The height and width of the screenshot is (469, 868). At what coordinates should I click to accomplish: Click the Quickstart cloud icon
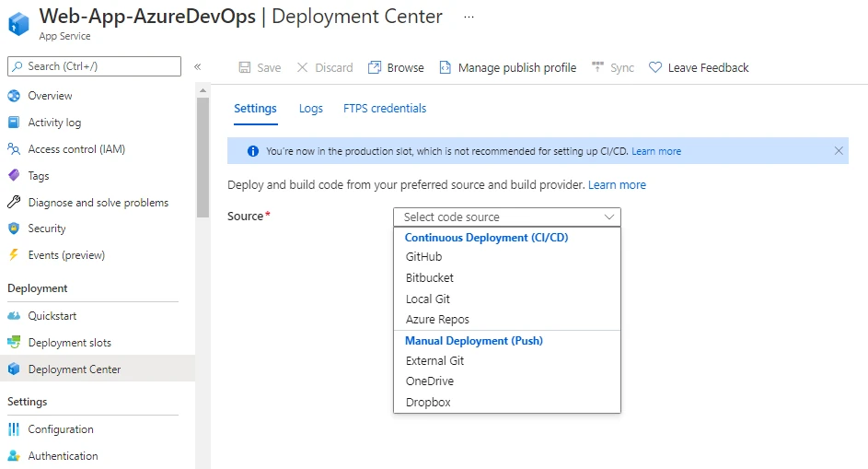click(x=14, y=316)
